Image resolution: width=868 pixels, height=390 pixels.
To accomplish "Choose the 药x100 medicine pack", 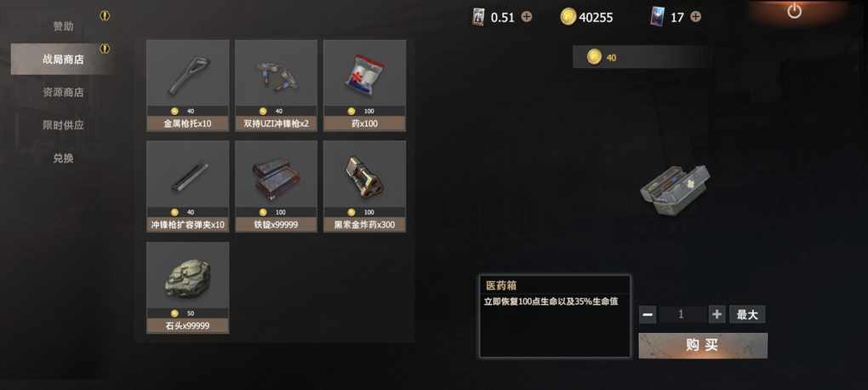I will pyautogui.click(x=365, y=85).
